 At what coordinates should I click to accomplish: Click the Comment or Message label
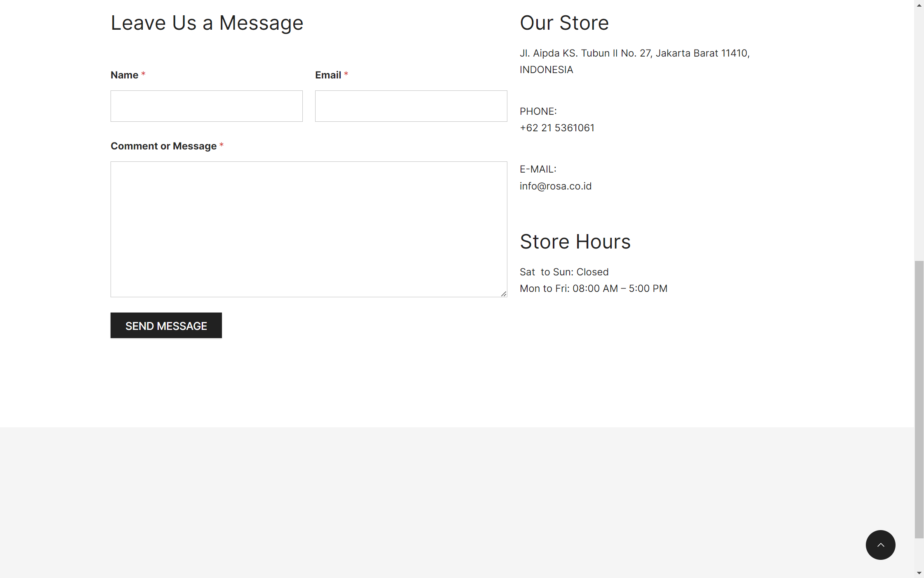[x=163, y=146]
